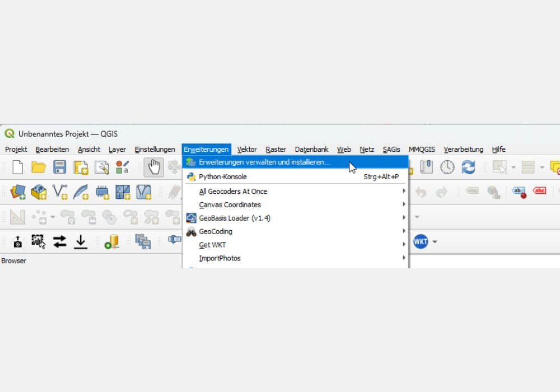Image resolution: width=560 pixels, height=392 pixels.
Task: Click the blue WKT icon
Action: click(x=421, y=242)
